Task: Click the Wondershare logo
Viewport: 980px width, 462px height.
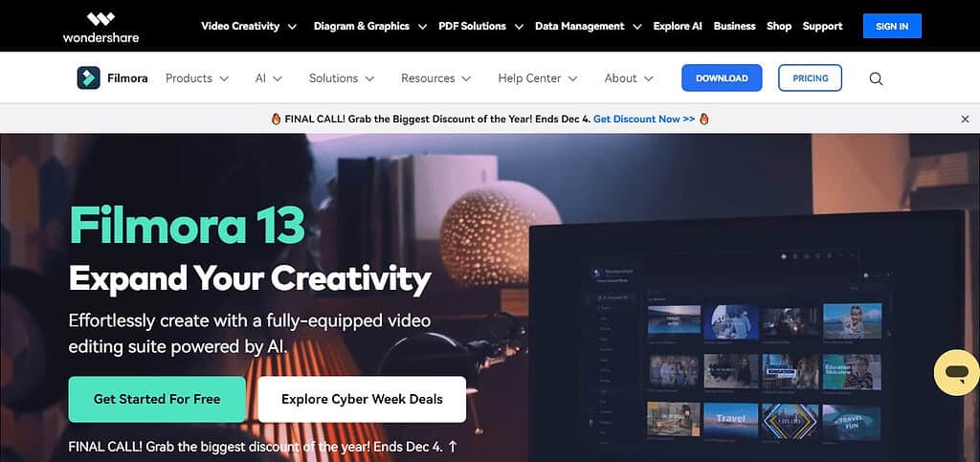Action: [x=100, y=27]
